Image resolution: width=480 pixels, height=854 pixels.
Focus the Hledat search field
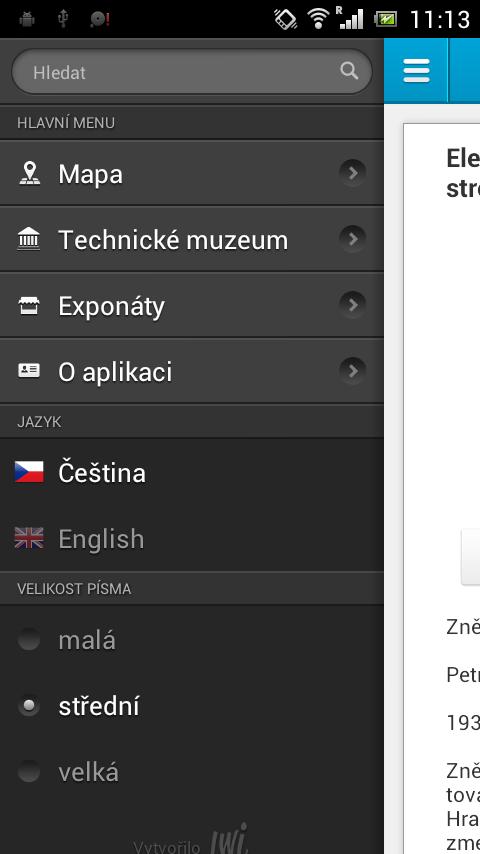coord(192,71)
